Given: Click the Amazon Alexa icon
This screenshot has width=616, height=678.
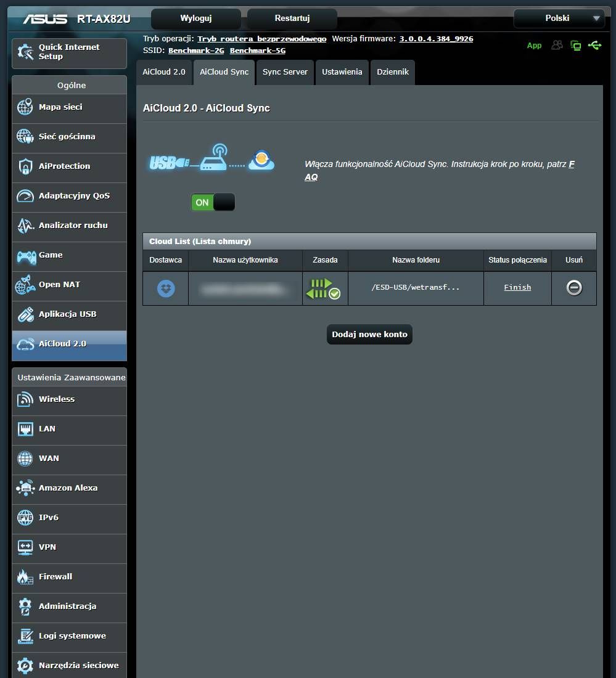Looking at the screenshot, I should pyautogui.click(x=25, y=488).
